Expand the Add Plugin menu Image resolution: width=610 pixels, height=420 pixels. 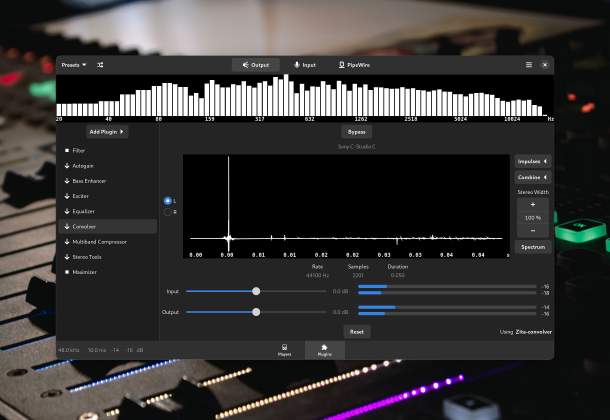[107, 132]
